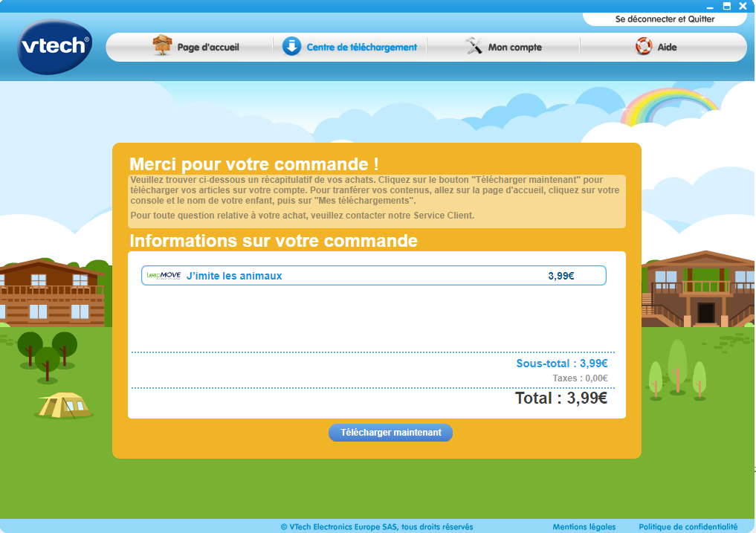Click the lifebuoy icon for Aide
The width and height of the screenshot is (756, 533).
pos(644,46)
